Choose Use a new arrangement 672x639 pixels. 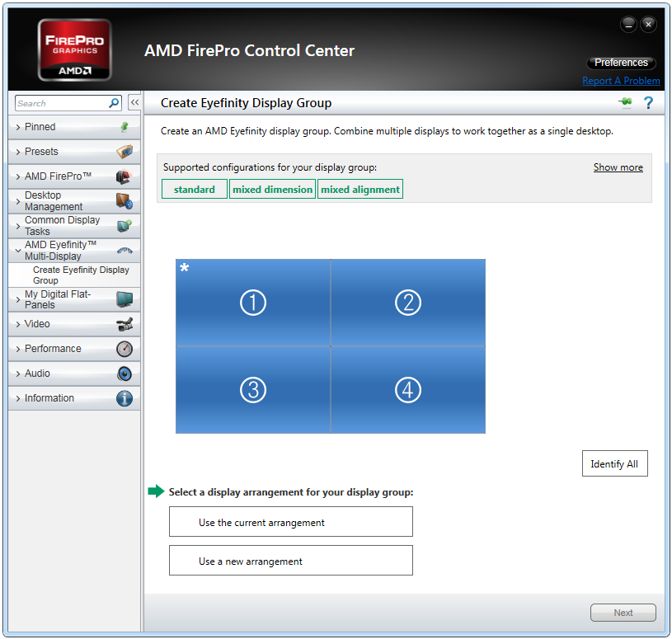point(291,561)
